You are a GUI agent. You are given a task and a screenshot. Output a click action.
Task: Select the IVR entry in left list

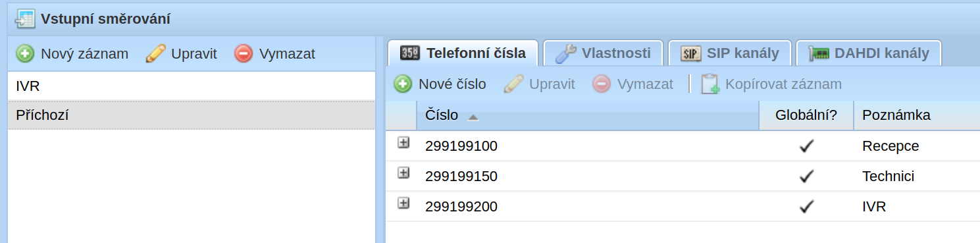(x=192, y=86)
